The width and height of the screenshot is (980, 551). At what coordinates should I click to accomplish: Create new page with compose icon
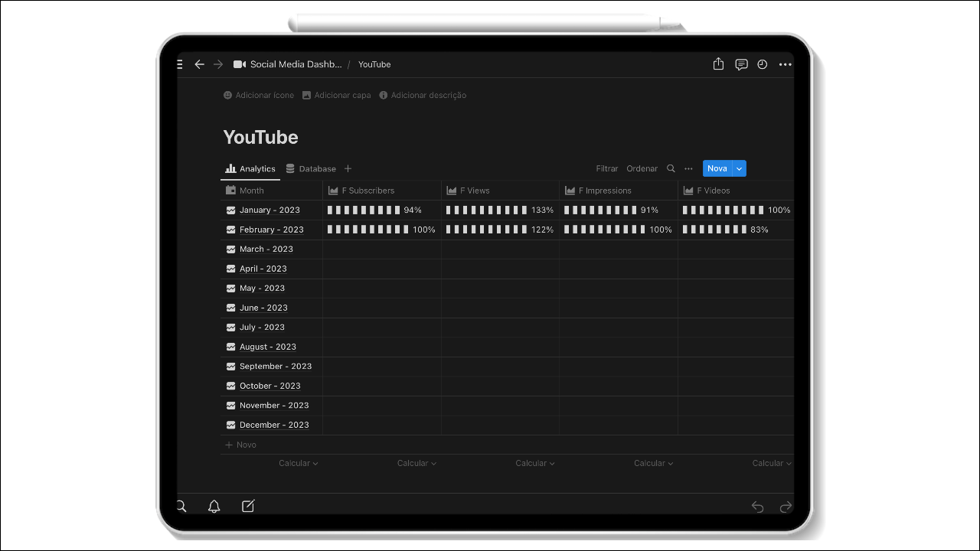click(248, 506)
